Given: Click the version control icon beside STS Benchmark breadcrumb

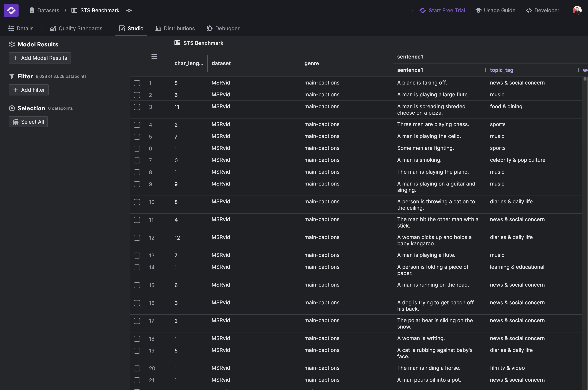Looking at the screenshot, I should click(x=129, y=10).
